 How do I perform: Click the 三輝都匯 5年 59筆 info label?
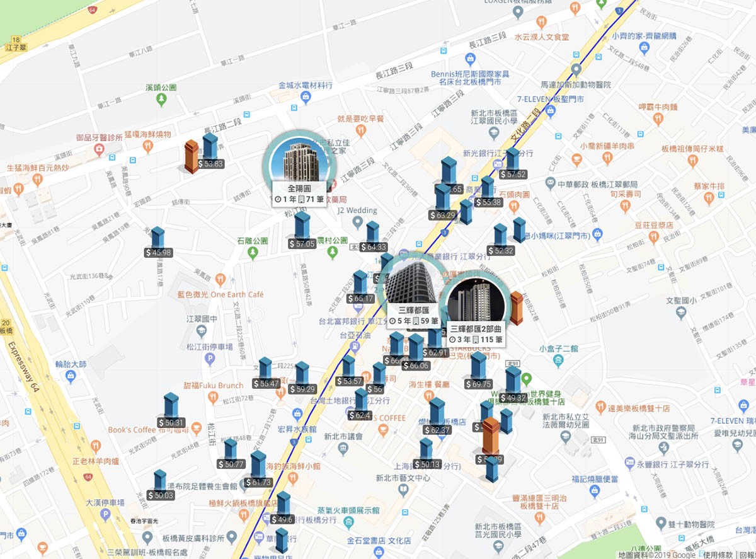pos(413,315)
